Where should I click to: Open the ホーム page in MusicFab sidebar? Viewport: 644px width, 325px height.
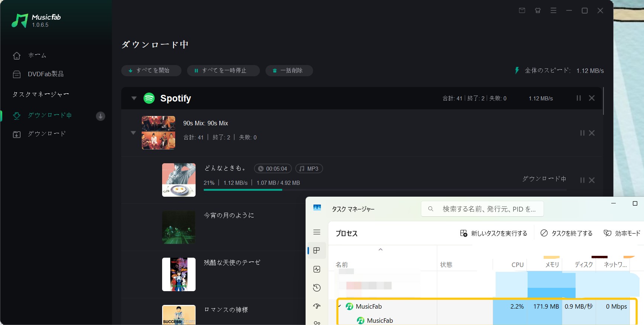pyautogui.click(x=30, y=55)
